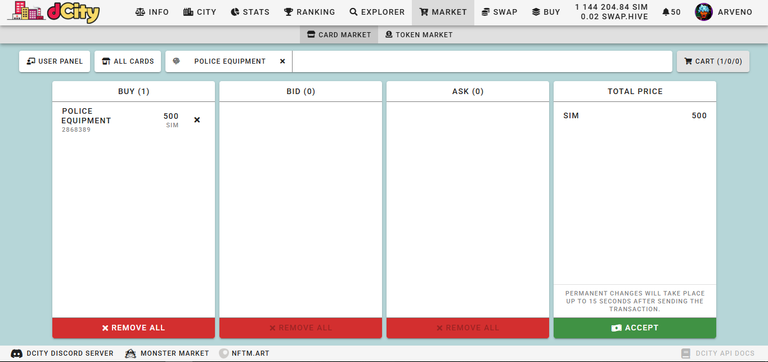This screenshot has width=768, height=362.
Task: Clear the Police Equipment filter chip
Action: click(x=282, y=61)
